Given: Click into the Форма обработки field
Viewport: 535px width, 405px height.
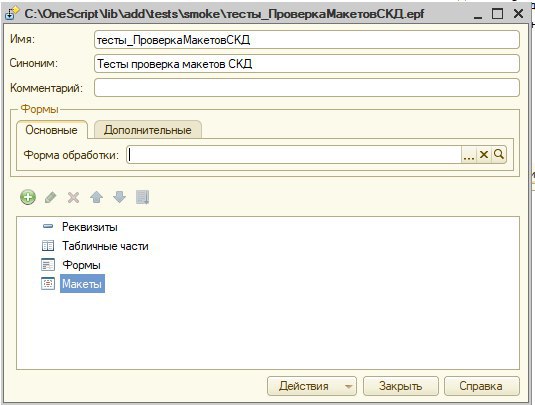Looking at the screenshot, I should 294,155.
